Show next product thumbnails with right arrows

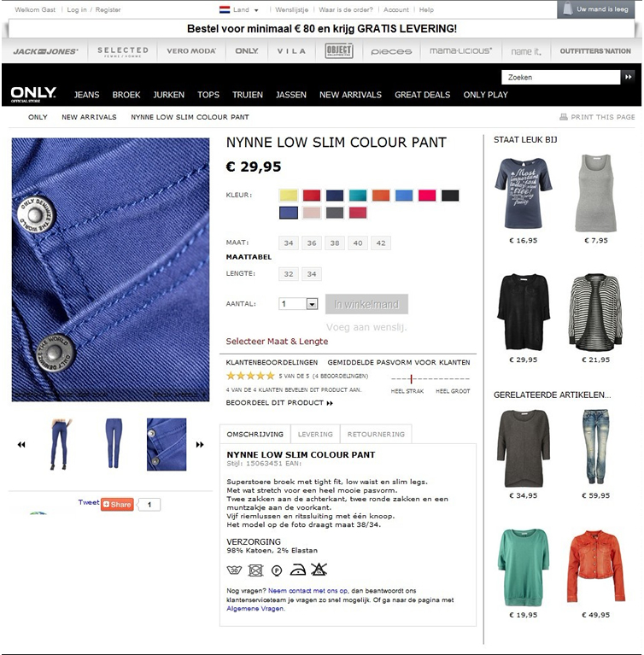point(200,444)
